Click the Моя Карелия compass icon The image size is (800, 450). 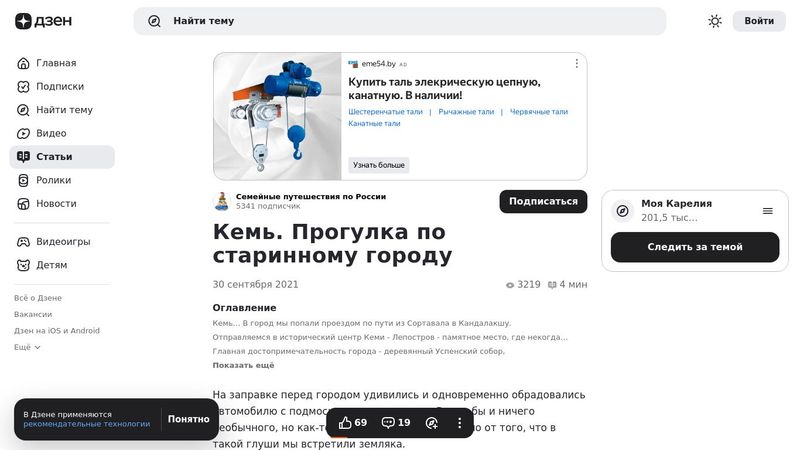(x=622, y=211)
